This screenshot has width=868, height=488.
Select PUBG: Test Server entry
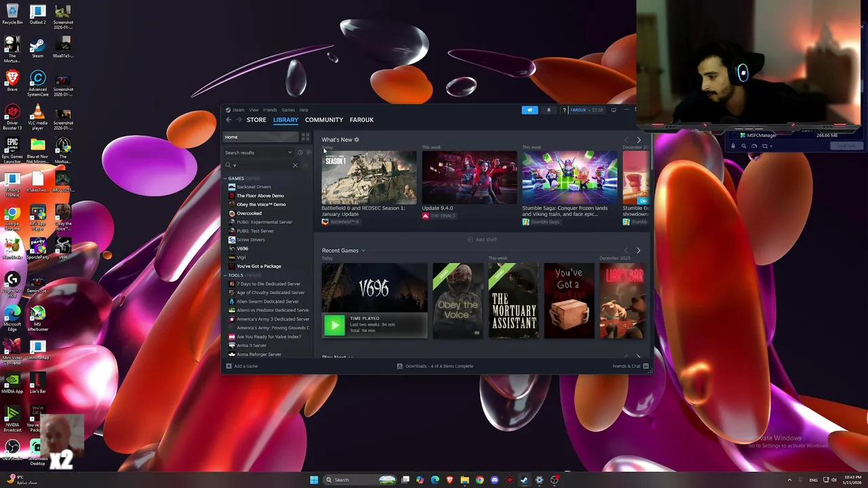[255, 231]
